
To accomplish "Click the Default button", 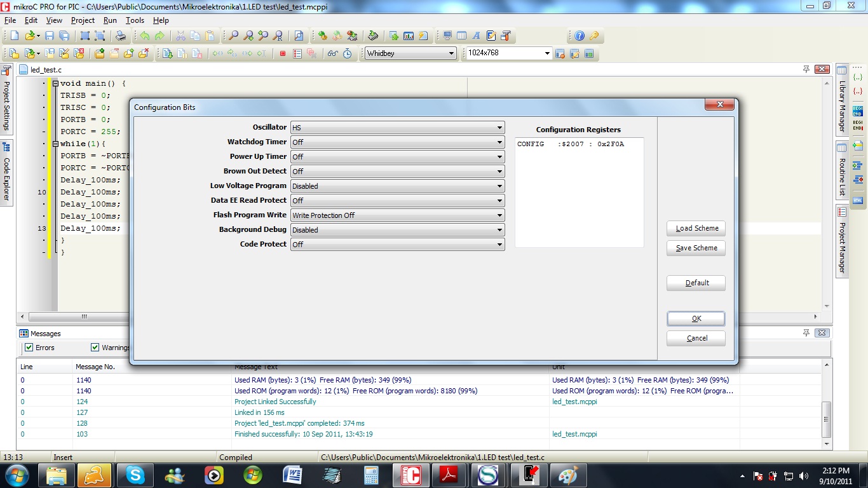I will point(696,283).
